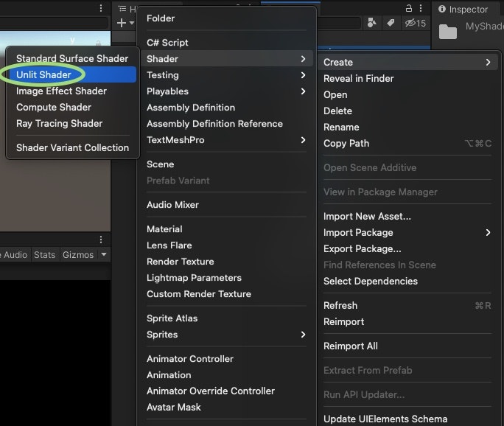Choose Scene from the Create menu
The width and height of the screenshot is (504, 426).
(227, 164)
